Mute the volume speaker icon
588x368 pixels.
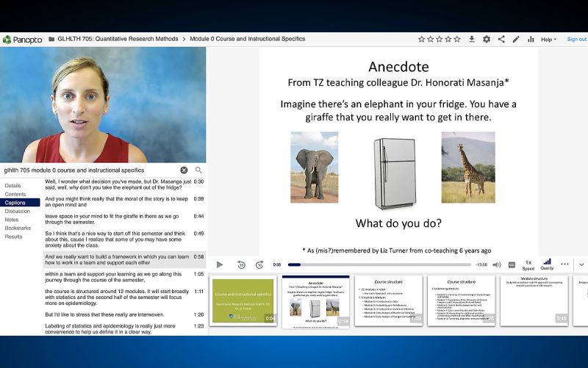(x=497, y=264)
